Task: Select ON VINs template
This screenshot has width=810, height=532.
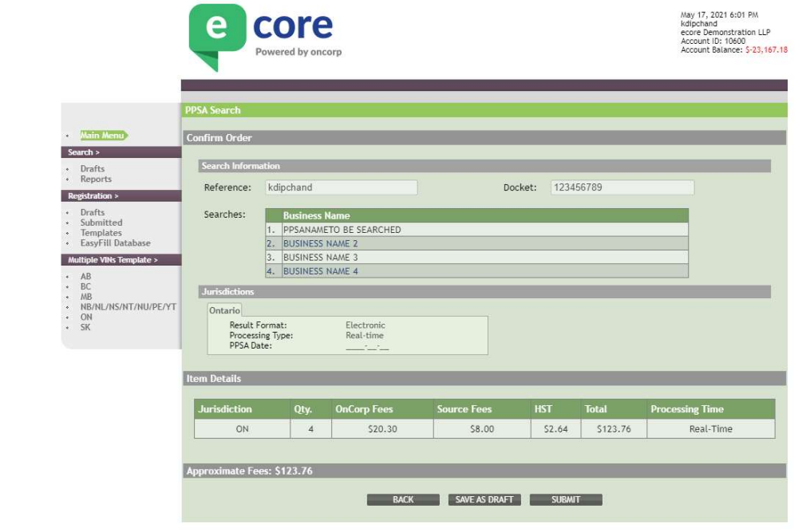Action: point(86,317)
